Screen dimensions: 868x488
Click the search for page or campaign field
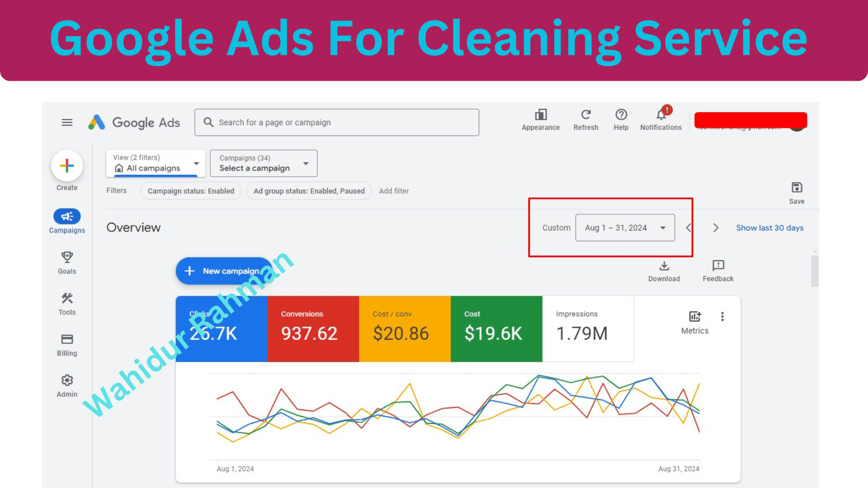point(337,122)
